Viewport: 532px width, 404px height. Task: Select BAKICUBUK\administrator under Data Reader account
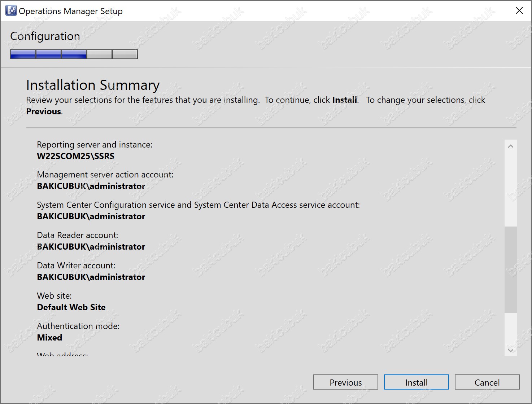click(x=91, y=247)
